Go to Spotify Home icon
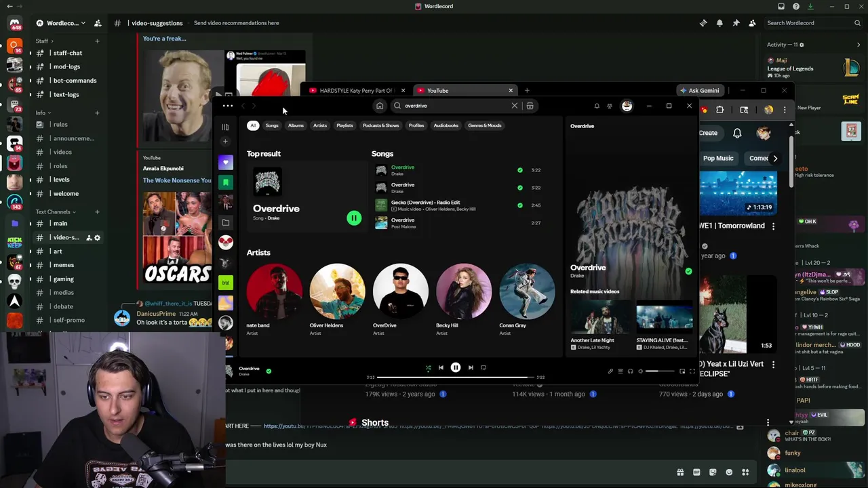The image size is (868, 488). 380,106
